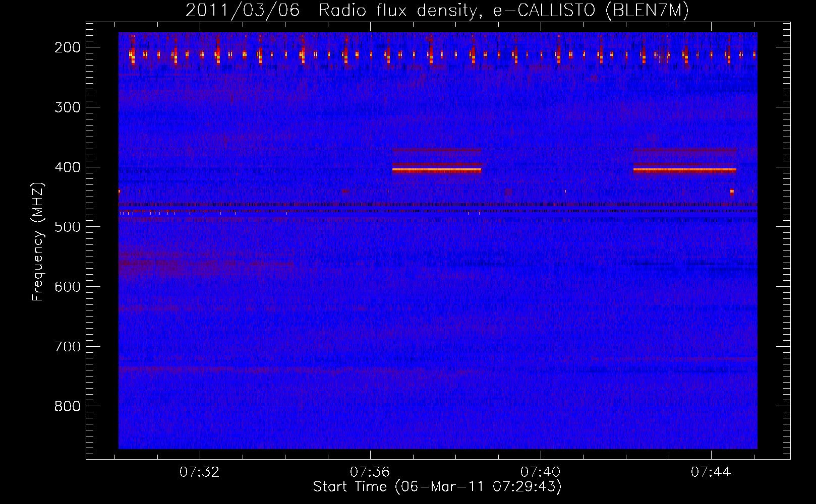Click the 400 frequency tick label
Image resolution: width=816 pixels, height=504 pixels.
tap(68, 167)
